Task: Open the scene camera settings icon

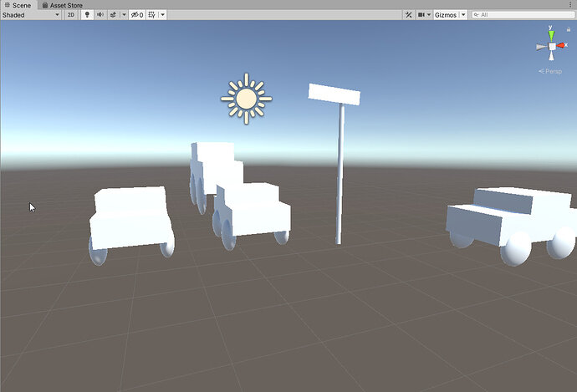Action: tap(421, 15)
